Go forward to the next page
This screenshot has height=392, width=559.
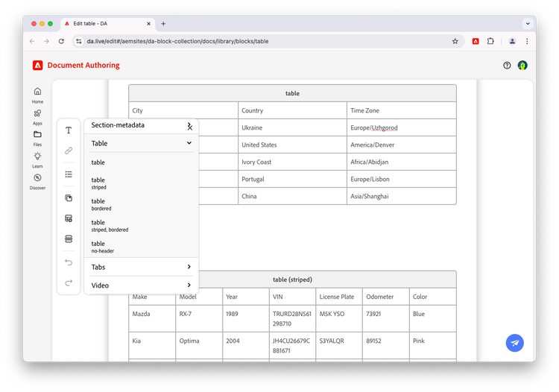click(x=47, y=41)
